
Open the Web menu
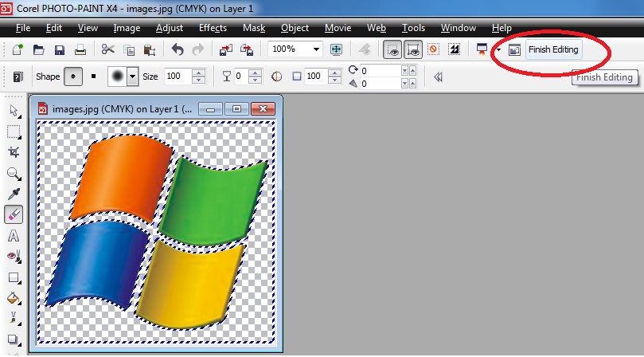(x=377, y=28)
